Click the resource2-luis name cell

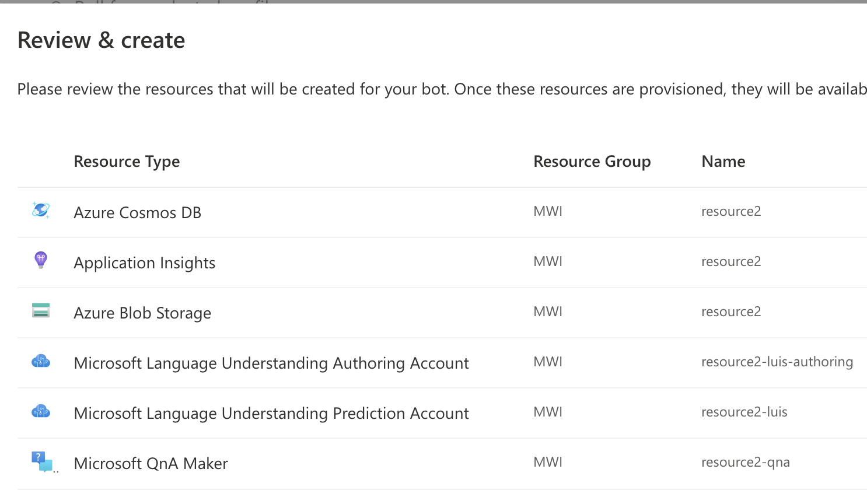click(x=744, y=412)
